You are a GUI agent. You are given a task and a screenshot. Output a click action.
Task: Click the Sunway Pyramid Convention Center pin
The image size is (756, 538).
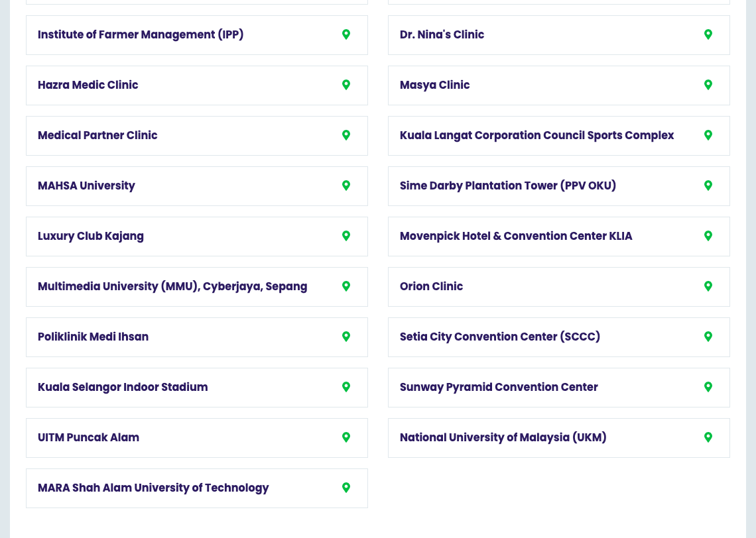(708, 387)
